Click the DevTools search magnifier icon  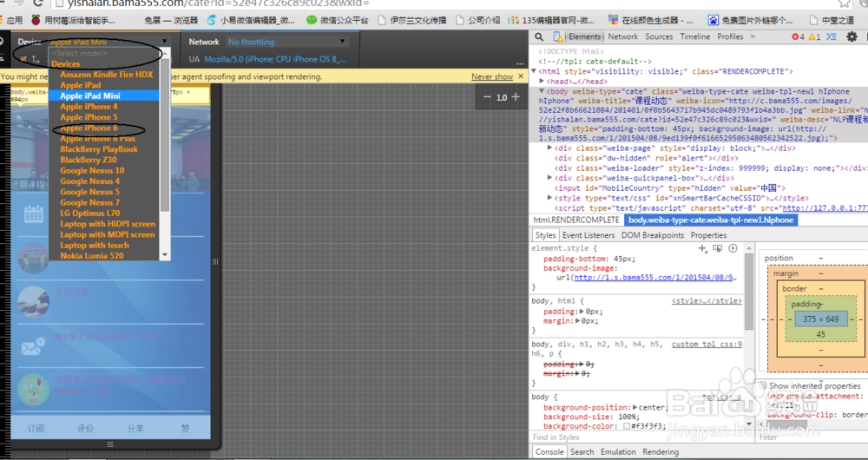539,36
